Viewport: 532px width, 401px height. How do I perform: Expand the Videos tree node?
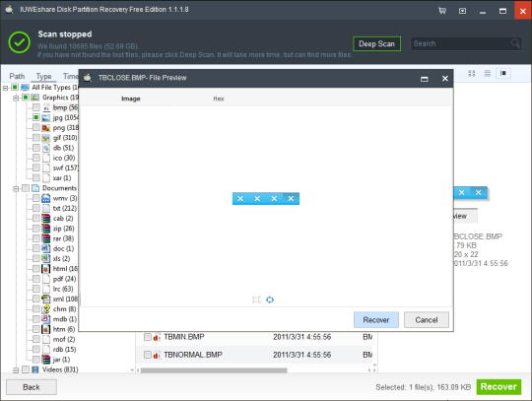coord(16,370)
